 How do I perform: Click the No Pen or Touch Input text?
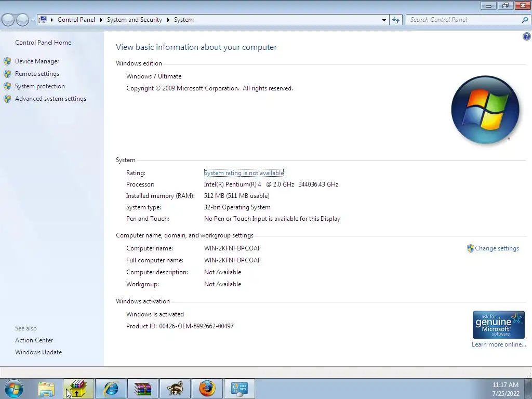[272, 219]
